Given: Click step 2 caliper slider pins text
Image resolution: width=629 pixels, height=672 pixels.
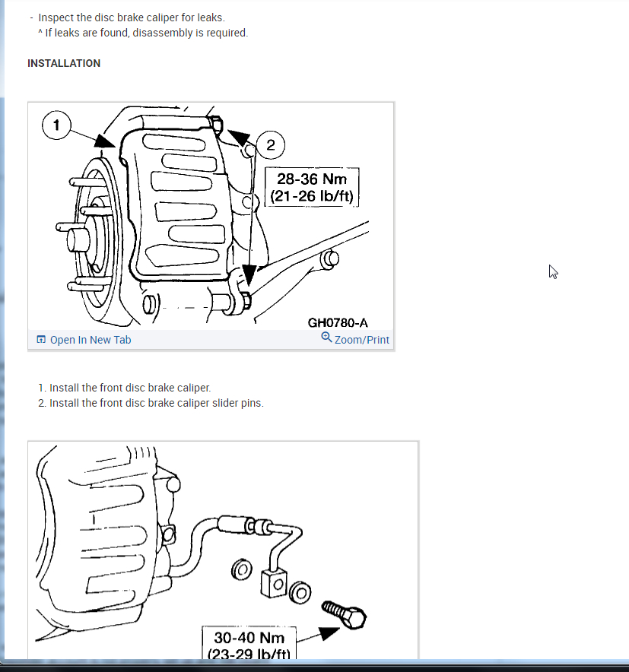Looking at the screenshot, I should pyautogui.click(x=151, y=404).
